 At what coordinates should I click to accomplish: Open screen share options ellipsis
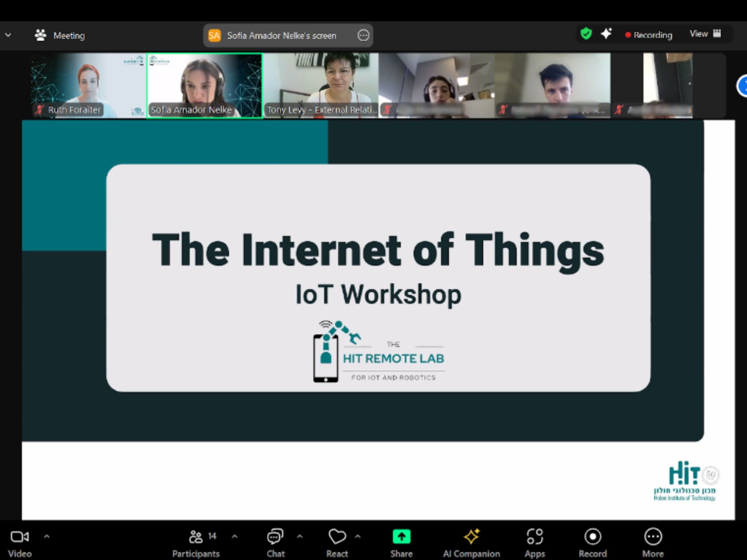pos(363,35)
